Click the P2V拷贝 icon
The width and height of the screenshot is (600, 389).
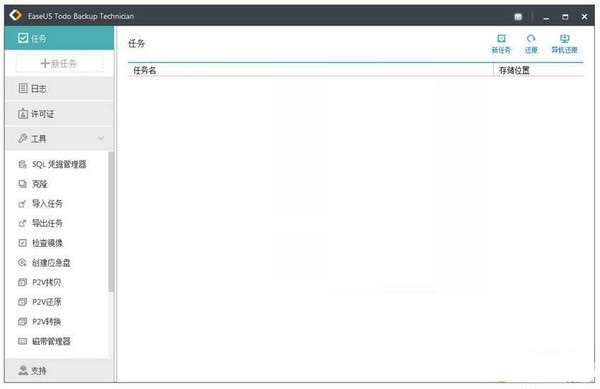[x=23, y=282]
